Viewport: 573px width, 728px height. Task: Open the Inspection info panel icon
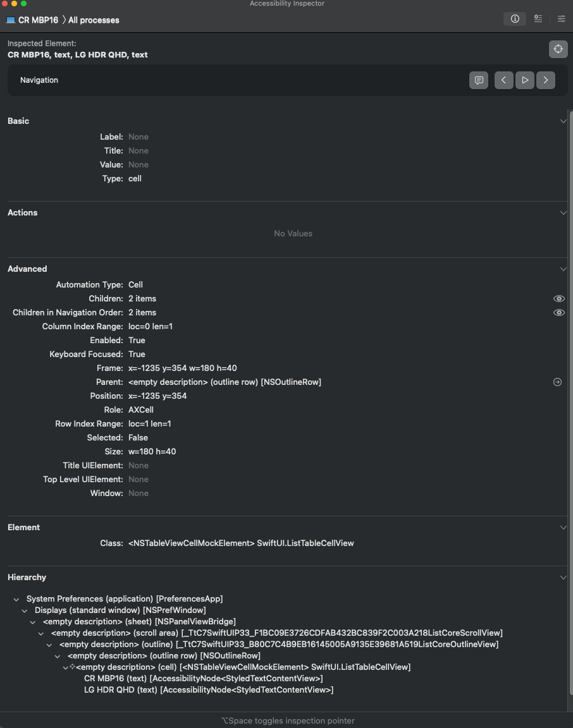pos(514,19)
